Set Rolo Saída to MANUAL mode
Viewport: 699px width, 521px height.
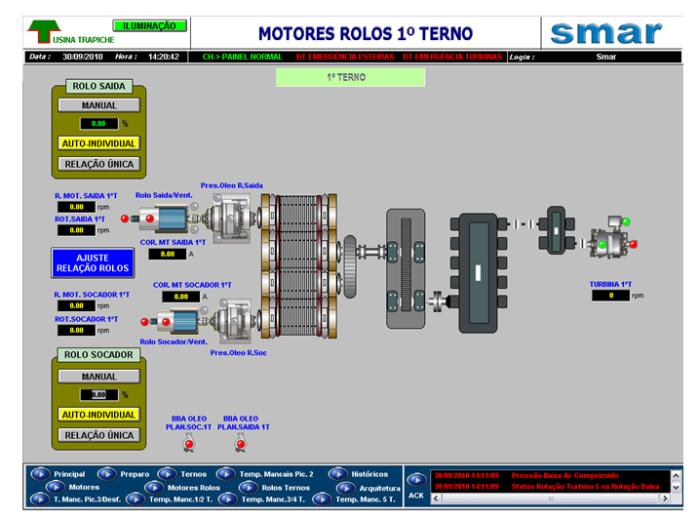[99, 105]
